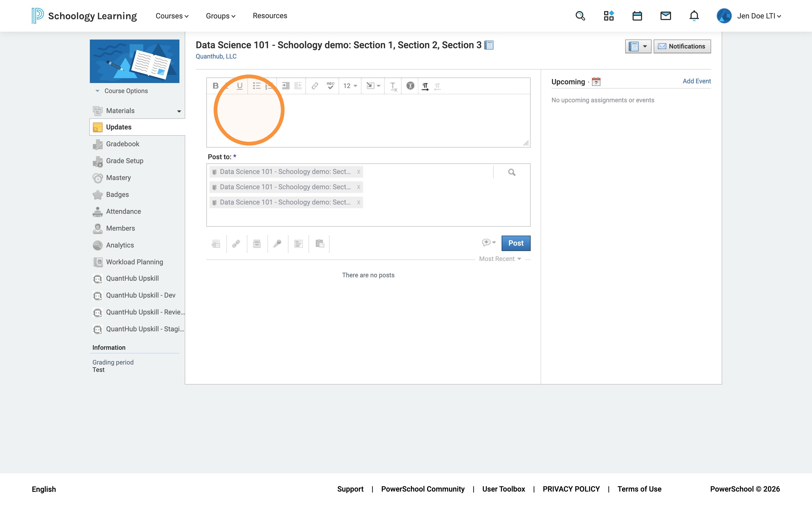Click the Support link in the footer

click(350, 489)
